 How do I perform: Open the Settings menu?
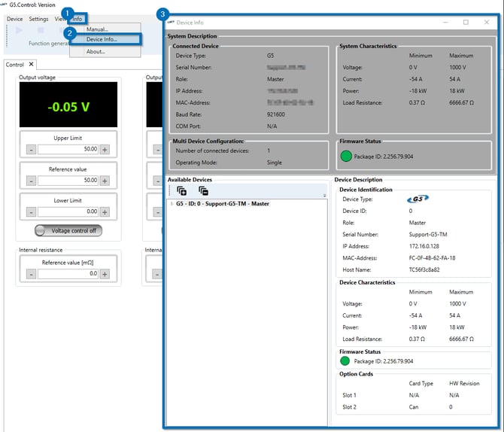(38, 19)
